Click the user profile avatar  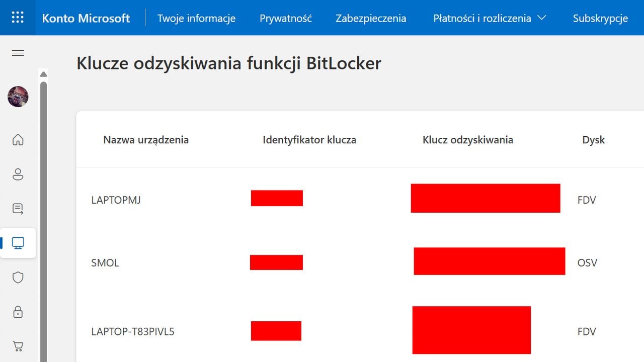click(x=18, y=97)
